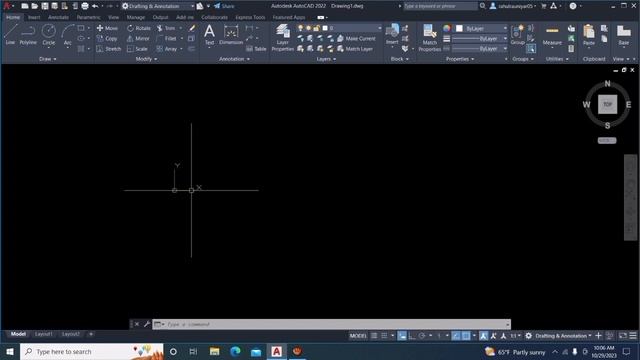This screenshot has height=360, width=640.
Task: Click the Paste clipboard tool
Action: coord(589,35)
